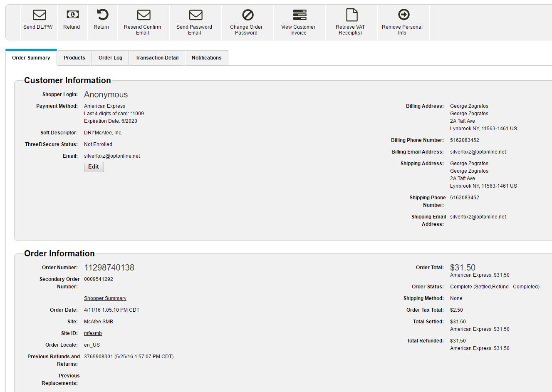Click the Order Total $31.50 value

point(463,268)
